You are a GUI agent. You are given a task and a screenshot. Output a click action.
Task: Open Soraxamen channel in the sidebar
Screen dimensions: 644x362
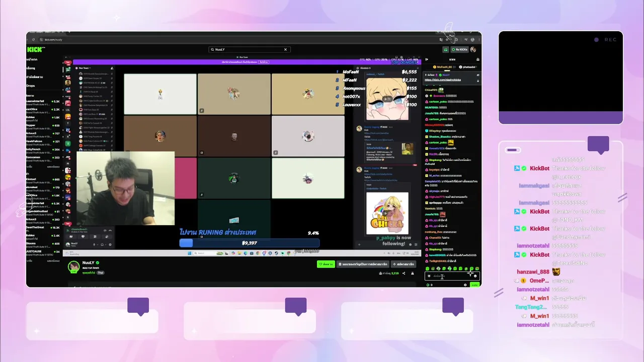pos(43,159)
